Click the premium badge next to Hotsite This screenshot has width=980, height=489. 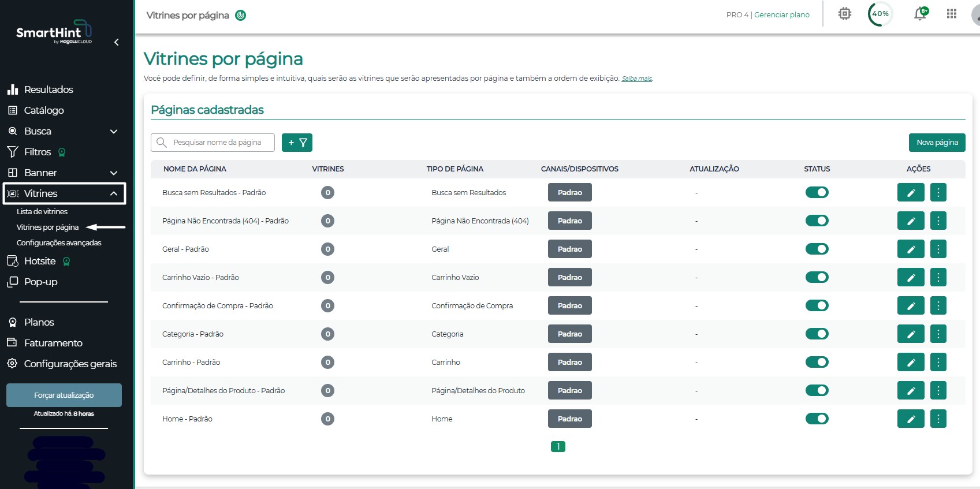[x=66, y=262]
